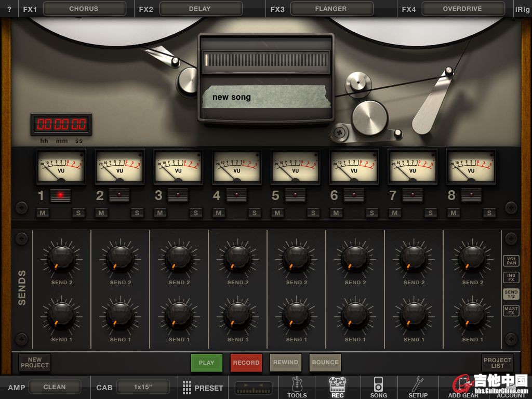Image resolution: width=532 pixels, height=399 pixels.
Task: Click the red time counter display
Action: click(61, 125)
